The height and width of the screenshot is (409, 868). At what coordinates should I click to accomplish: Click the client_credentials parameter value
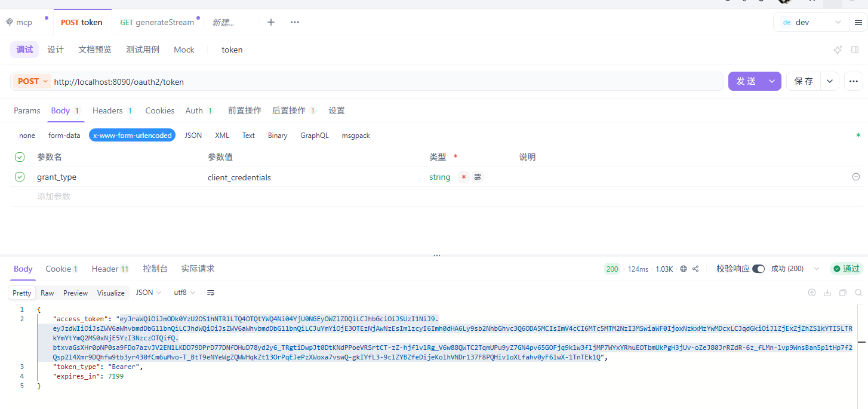coord(239,177)
